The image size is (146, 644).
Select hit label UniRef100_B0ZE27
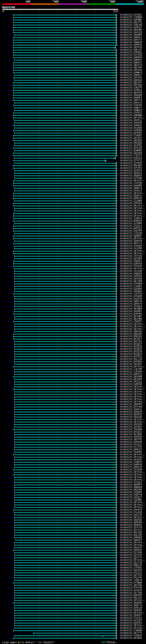tap(131, 344)
